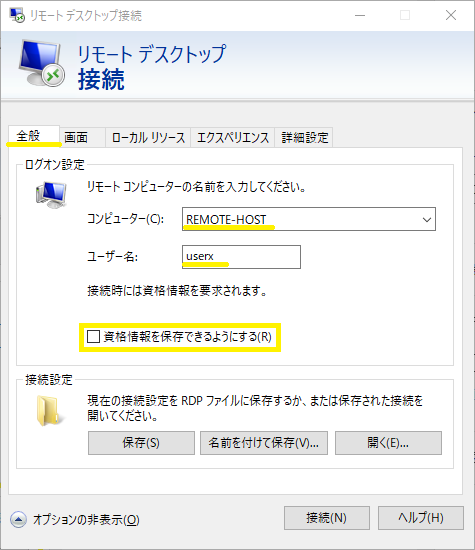This screenshot has height=550, width=475.
Task: Click the ユーザー名 field containing userx
Action: pyautogui.click(x=241, y=257)
